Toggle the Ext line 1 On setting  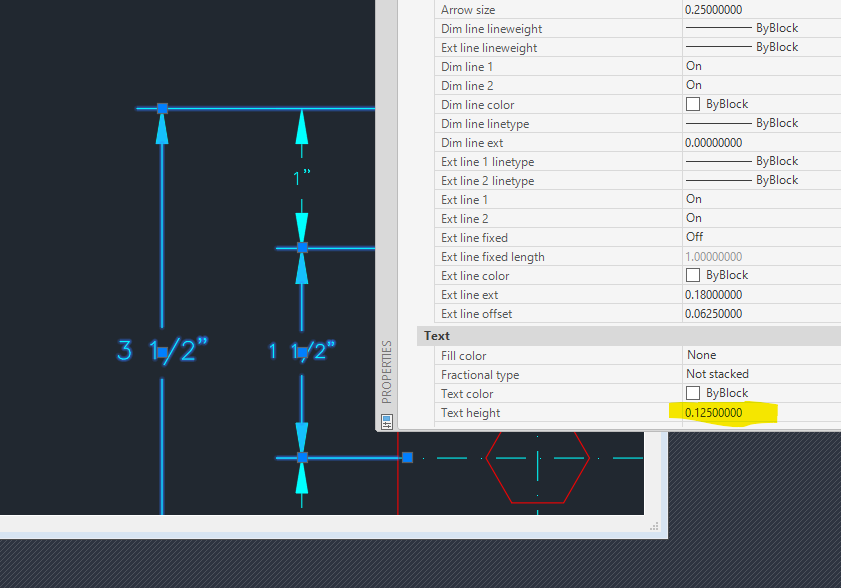[761, 199]
